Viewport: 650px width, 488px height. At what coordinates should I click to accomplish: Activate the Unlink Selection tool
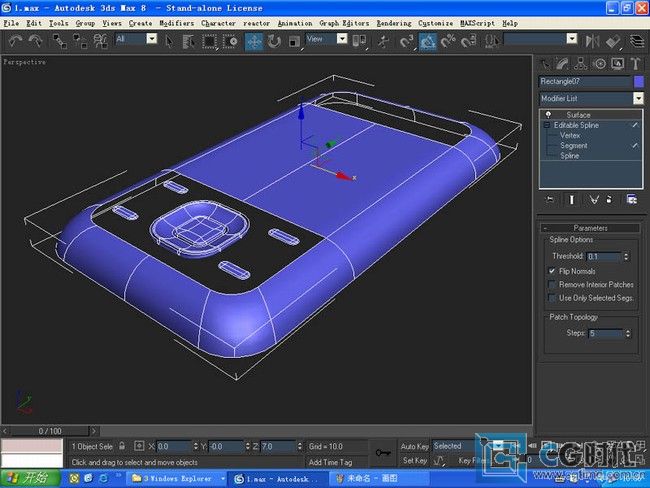[x=80, y=41]
